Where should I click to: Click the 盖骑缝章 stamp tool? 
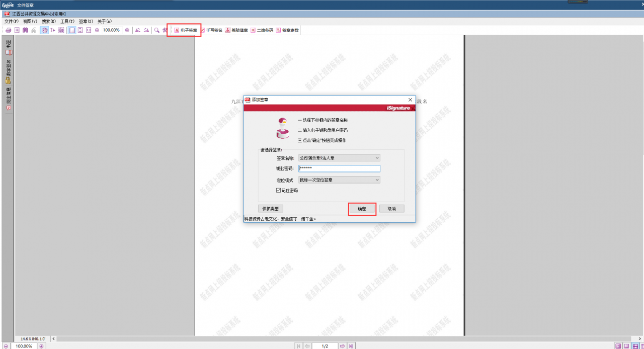(236, 30)
